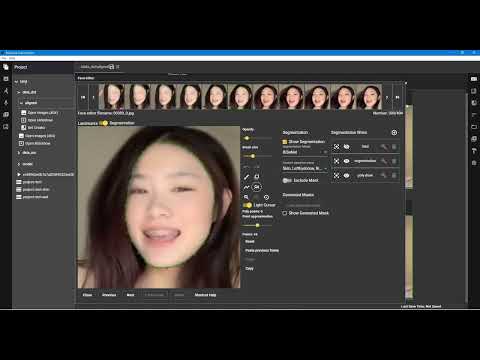Click the target reset-view icon
480x360 pixels.
click(x=266, y=197)
